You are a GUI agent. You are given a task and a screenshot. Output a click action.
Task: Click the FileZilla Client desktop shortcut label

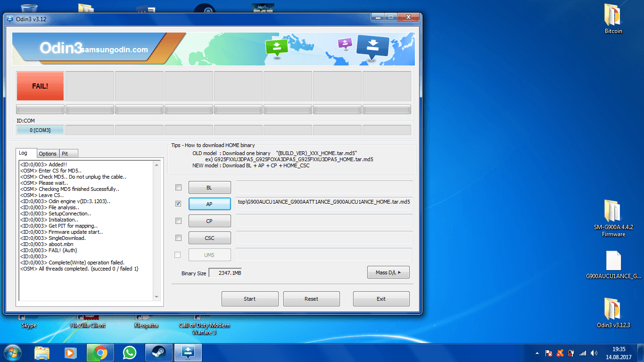coord(88,325)
